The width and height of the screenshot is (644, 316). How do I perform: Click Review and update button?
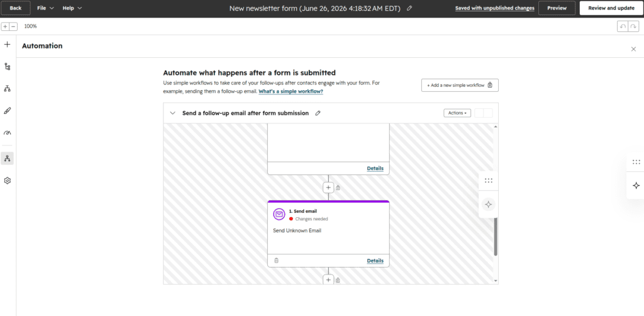coord(611,8)
